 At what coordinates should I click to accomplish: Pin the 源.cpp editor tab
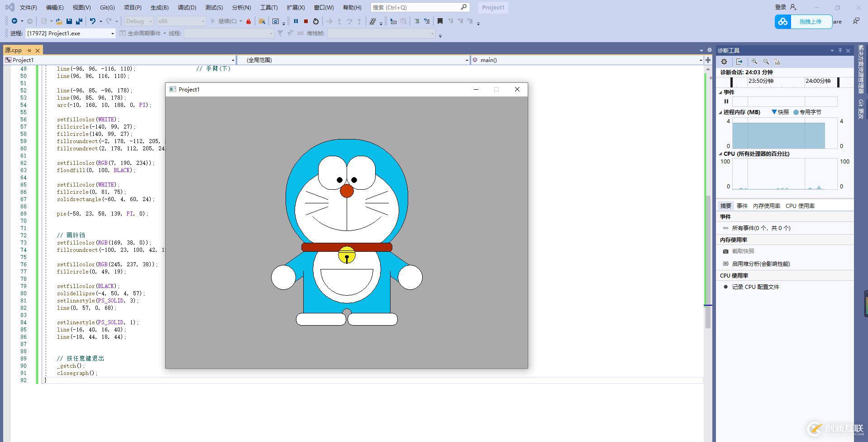pyautogui.click(x=29, y=50)
